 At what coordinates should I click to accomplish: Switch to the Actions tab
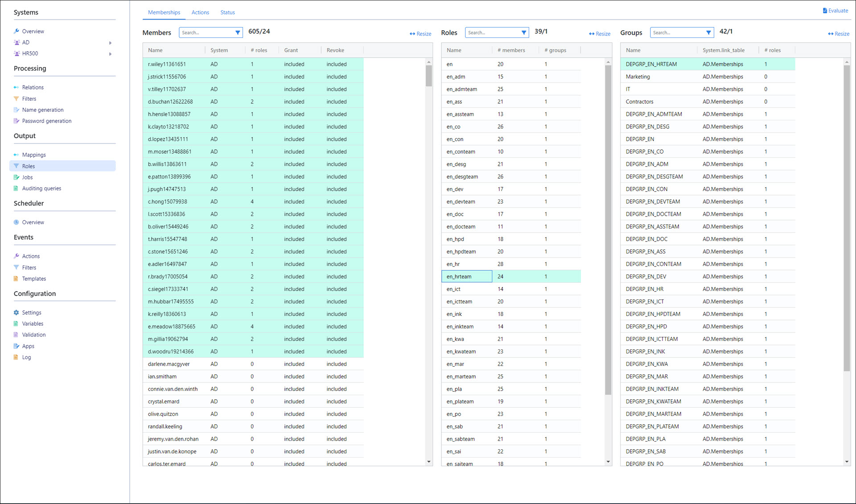click(x=200, y=12)
